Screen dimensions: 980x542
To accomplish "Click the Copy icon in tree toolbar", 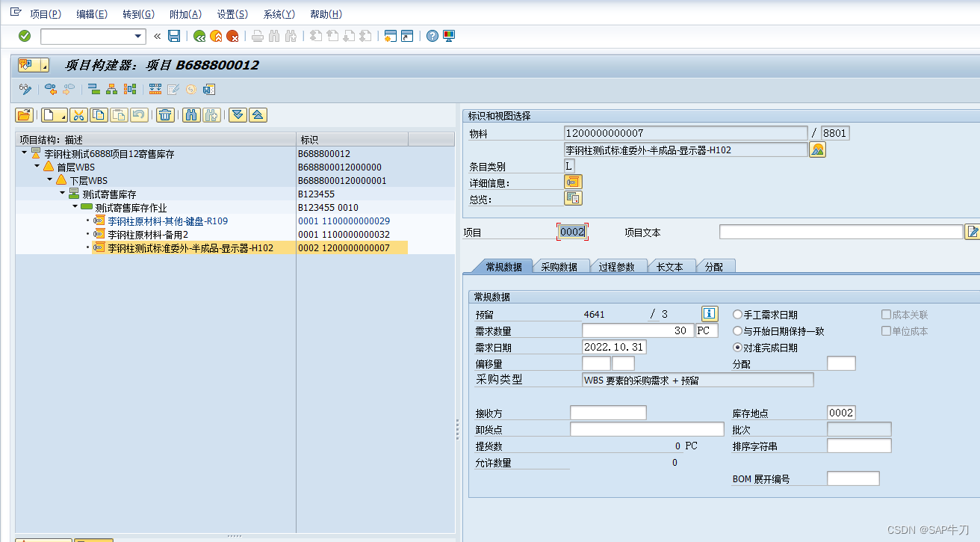I will point(99,115).
